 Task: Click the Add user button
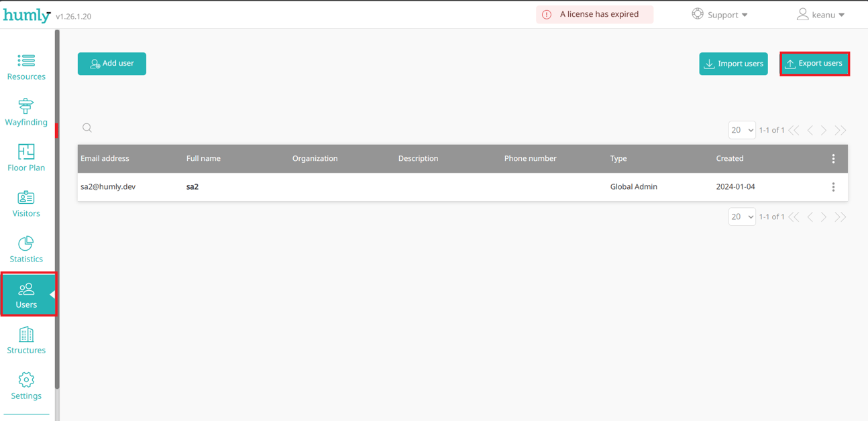click(112, 64)
